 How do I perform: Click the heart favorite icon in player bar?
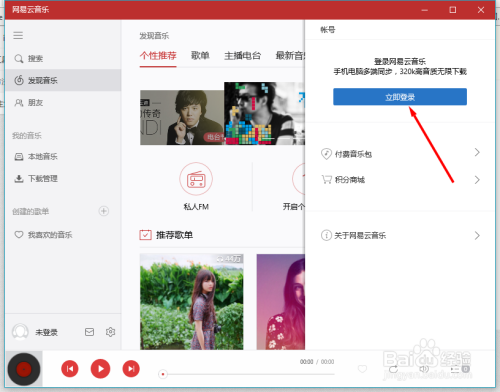[362, 369]
